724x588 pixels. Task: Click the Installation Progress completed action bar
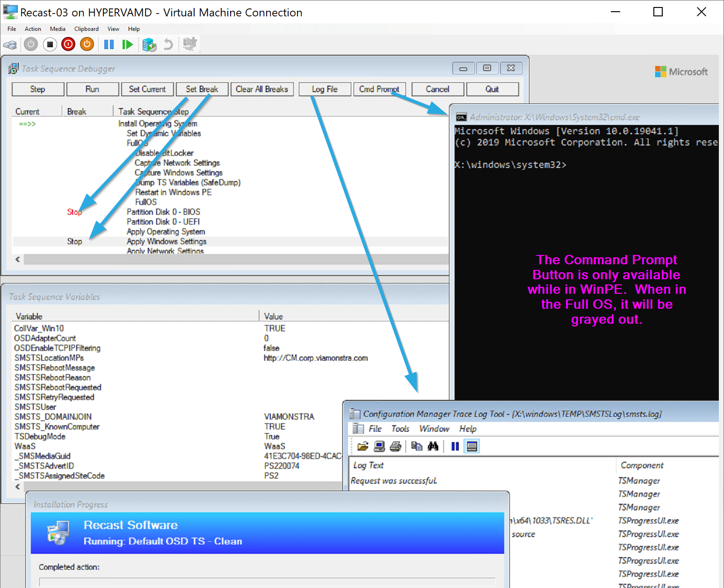pyautogui.click(x=267, y=581)
